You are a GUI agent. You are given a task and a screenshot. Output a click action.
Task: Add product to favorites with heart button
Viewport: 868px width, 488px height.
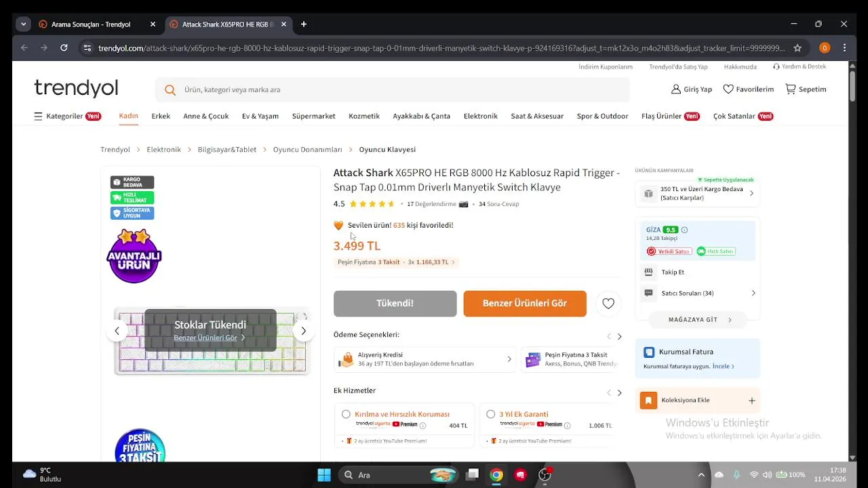608,304
